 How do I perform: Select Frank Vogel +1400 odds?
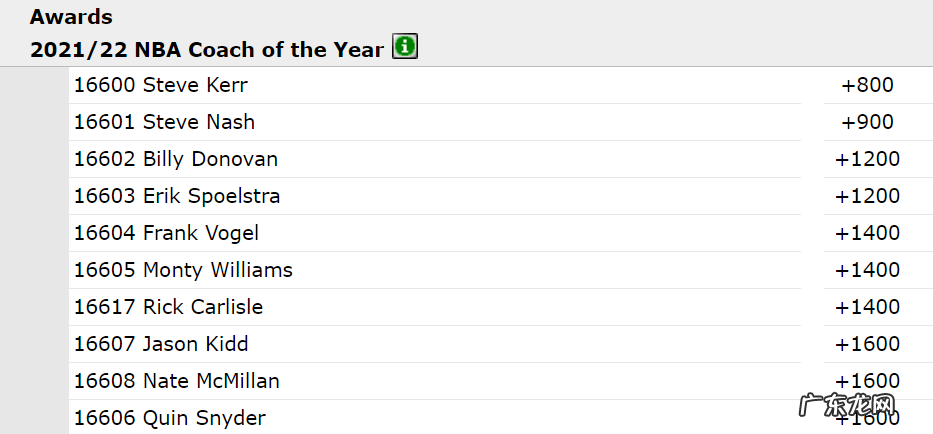click(x=867, y=233)
